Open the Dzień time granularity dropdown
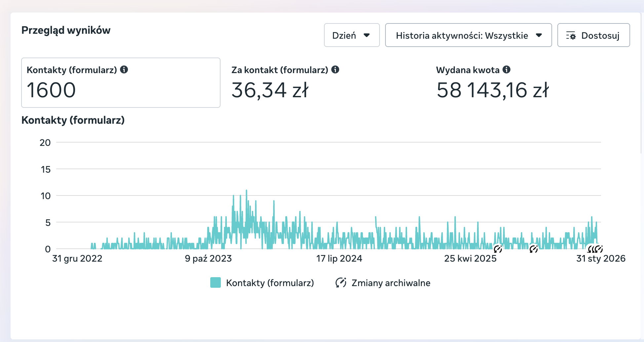 (351, 35)
